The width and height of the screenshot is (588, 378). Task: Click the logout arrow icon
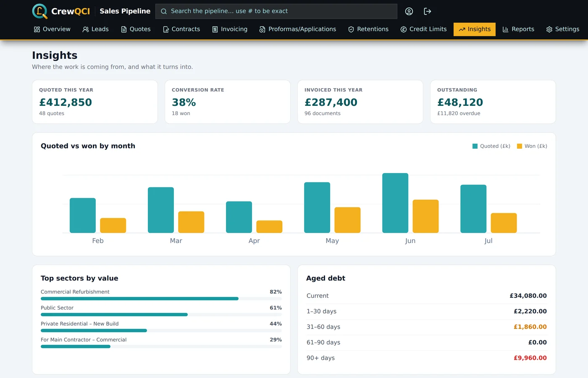[428, 11]
